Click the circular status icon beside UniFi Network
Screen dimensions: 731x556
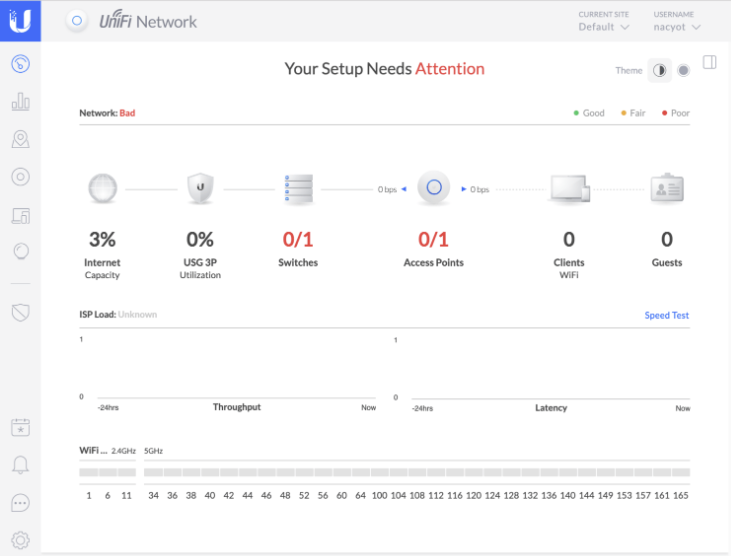pyautogui.click(x=77, y=21)
